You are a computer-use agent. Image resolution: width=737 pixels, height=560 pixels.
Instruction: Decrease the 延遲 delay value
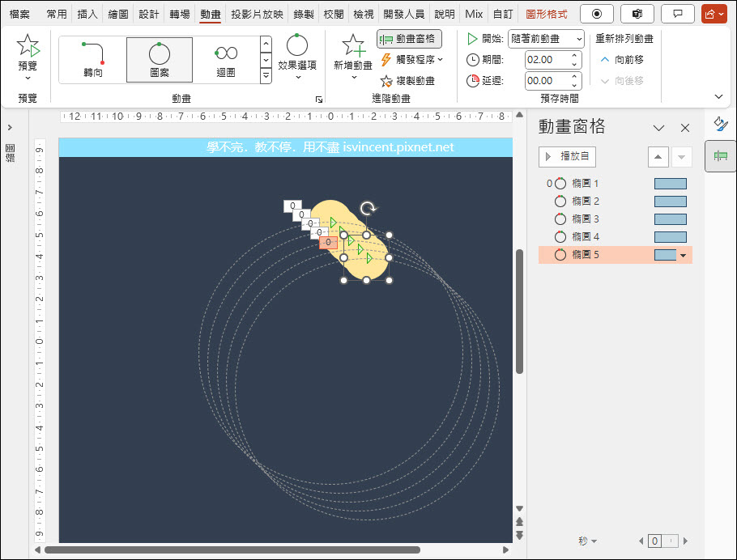point(574,85)
